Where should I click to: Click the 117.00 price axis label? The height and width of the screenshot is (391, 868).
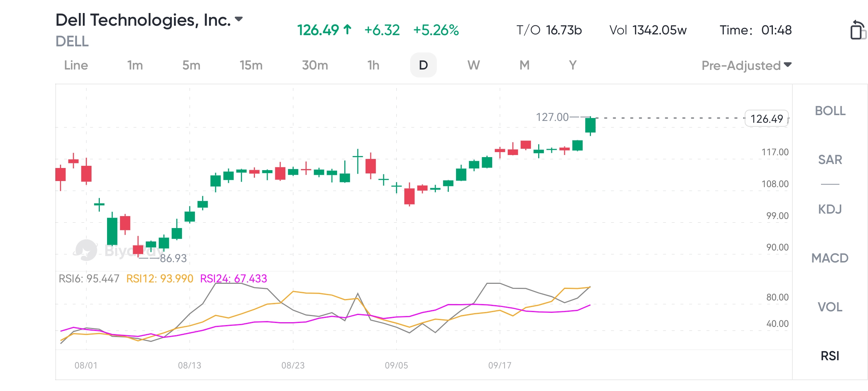coord(775,152)
